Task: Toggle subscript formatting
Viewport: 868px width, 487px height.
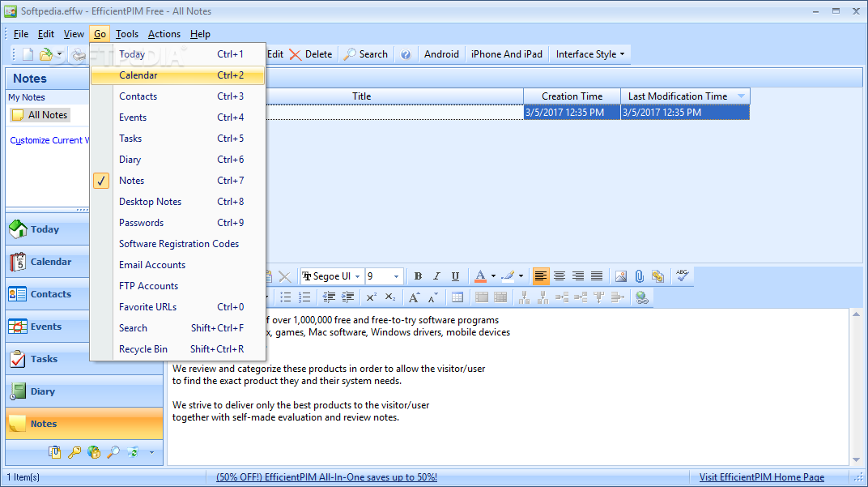Action: [390, 297]
